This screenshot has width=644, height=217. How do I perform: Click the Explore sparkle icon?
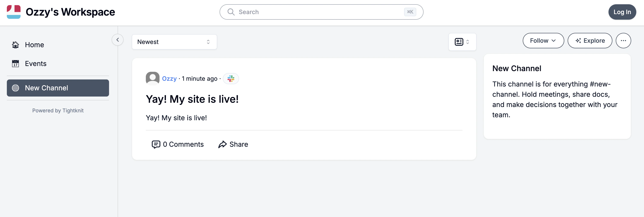(x=578, y=40)
